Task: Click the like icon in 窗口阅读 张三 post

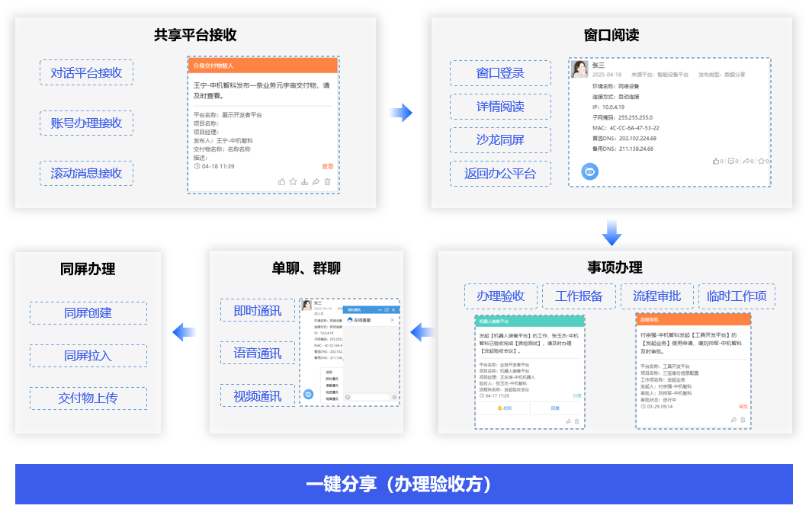Action: (x=717, y=162)
